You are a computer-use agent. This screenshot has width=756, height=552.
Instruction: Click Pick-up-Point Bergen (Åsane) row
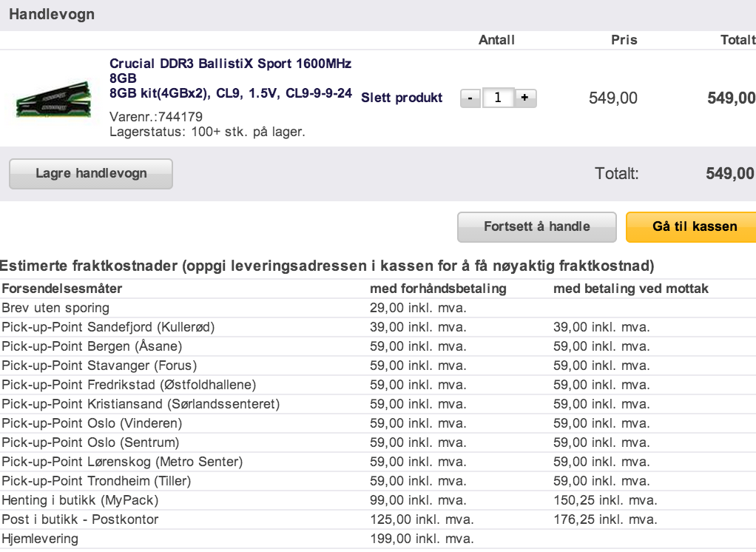click(x=378, y=346)
